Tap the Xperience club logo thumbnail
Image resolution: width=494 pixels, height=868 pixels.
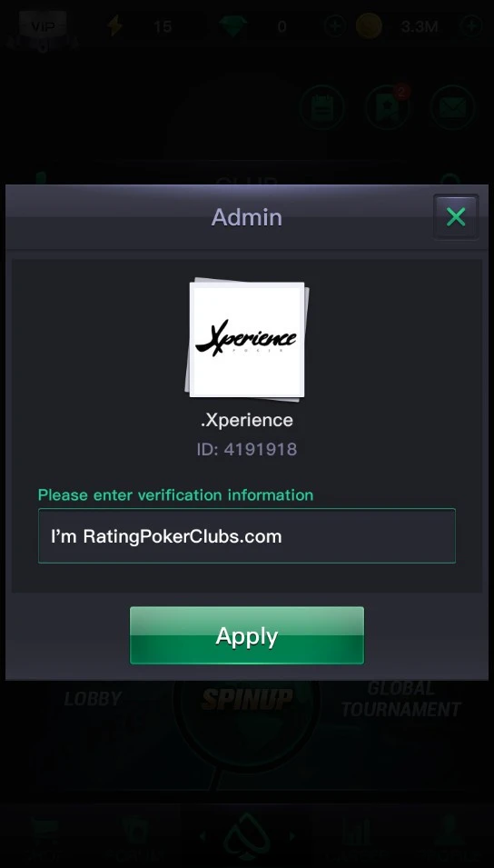pyautogui.click(x=247, y=339)
